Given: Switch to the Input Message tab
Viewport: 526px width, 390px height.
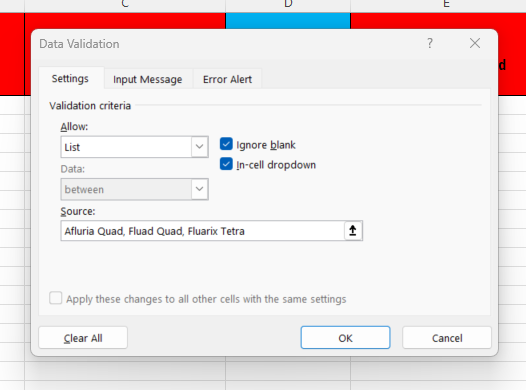Looking at the screenshot, I should [148, 79].
